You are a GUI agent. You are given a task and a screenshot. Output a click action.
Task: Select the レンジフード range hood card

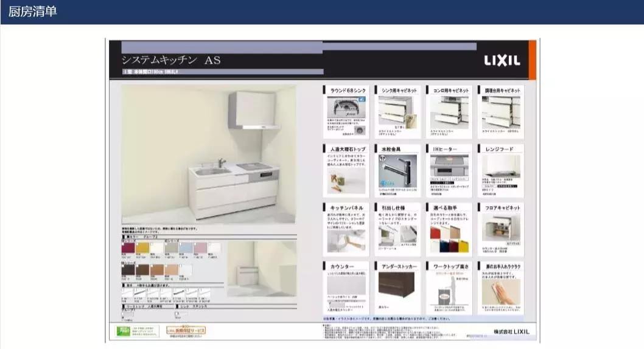tap(501, 171)
